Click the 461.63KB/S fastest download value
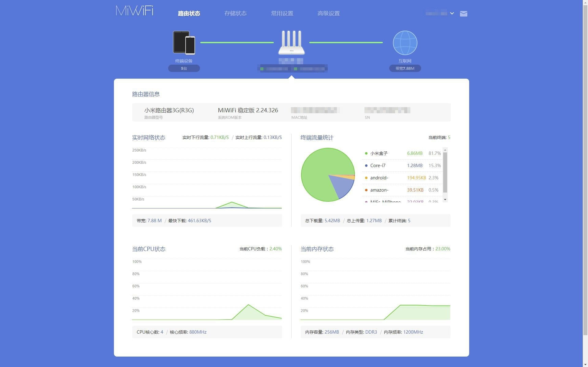This screenshot has width=588, height=367. coord(199,220)
